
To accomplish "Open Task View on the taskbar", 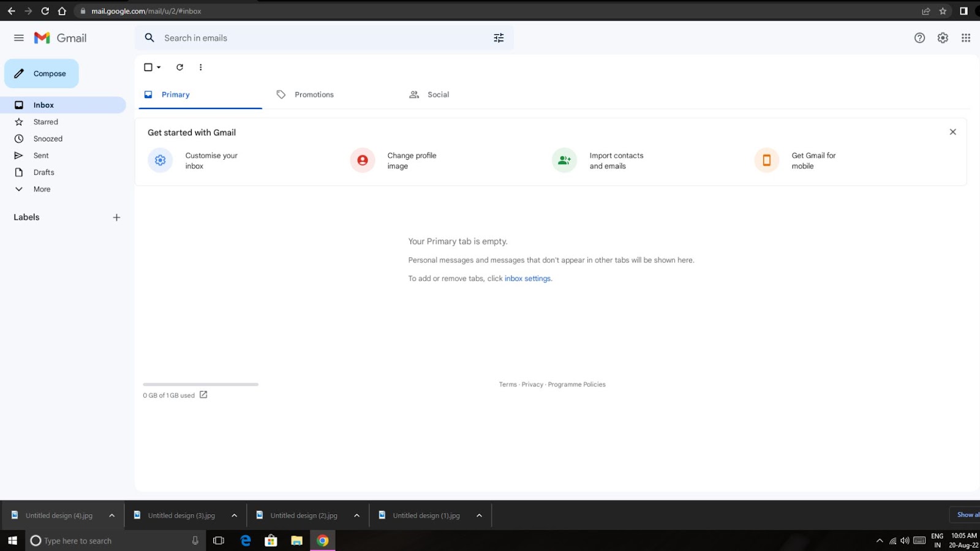I will pyautogui.click(x=219, y=541).
